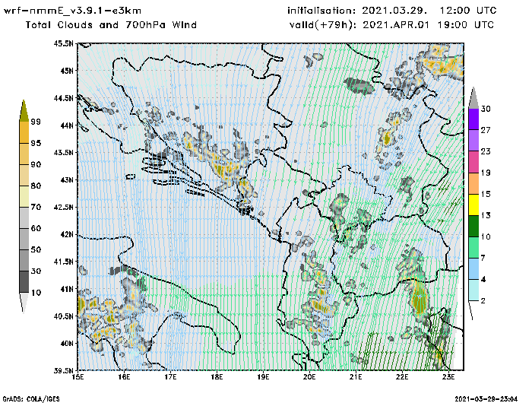
Task: Click the 44.5N latitude label
Action: [63, 98]
